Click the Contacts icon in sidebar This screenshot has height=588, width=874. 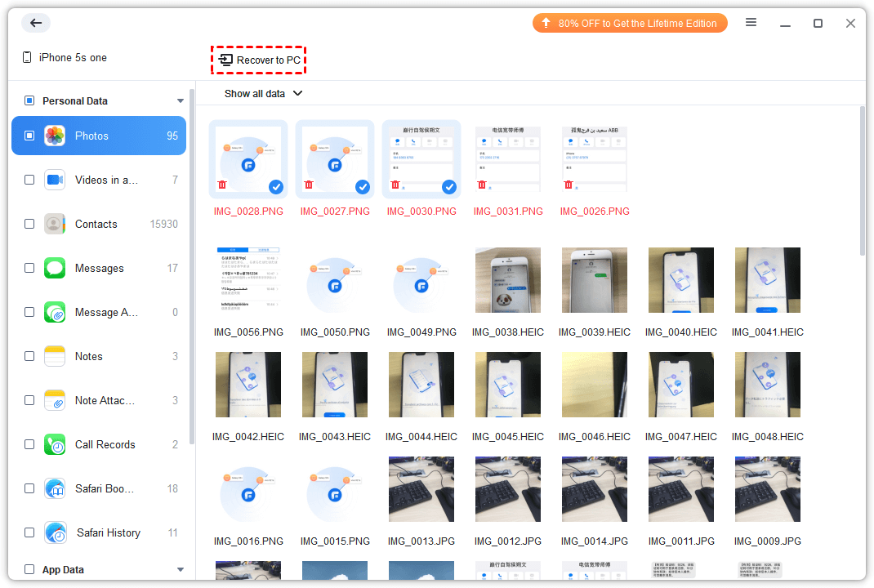click(x=55, y=224)
